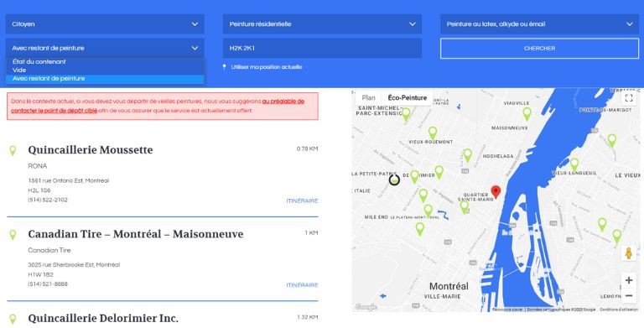The height and width of the screenshot is (328, 644).
Task: Click green pin beside Canadian Tire Maisonneuve
Action: coord(13,235)
